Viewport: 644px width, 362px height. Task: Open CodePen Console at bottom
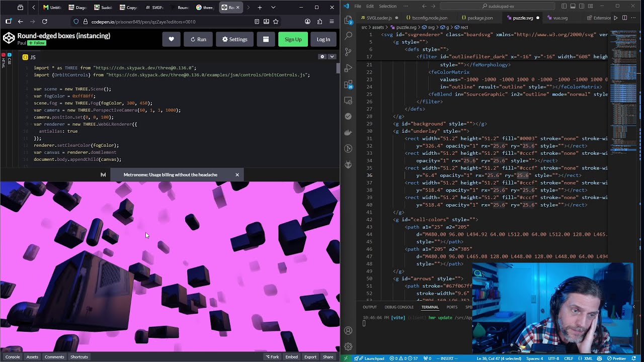tap(13, 357)
